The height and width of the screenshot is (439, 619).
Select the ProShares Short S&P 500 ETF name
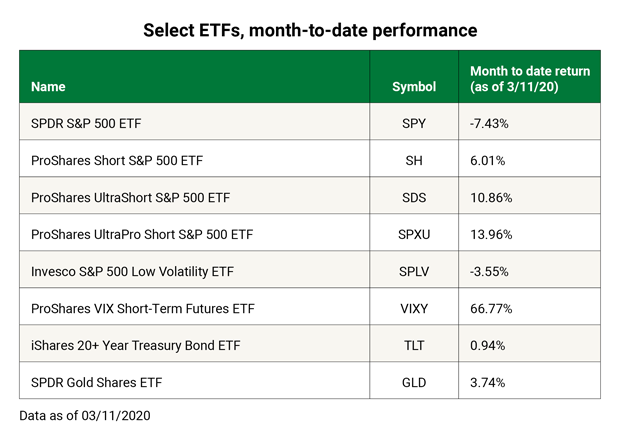(x=118, y=161)
